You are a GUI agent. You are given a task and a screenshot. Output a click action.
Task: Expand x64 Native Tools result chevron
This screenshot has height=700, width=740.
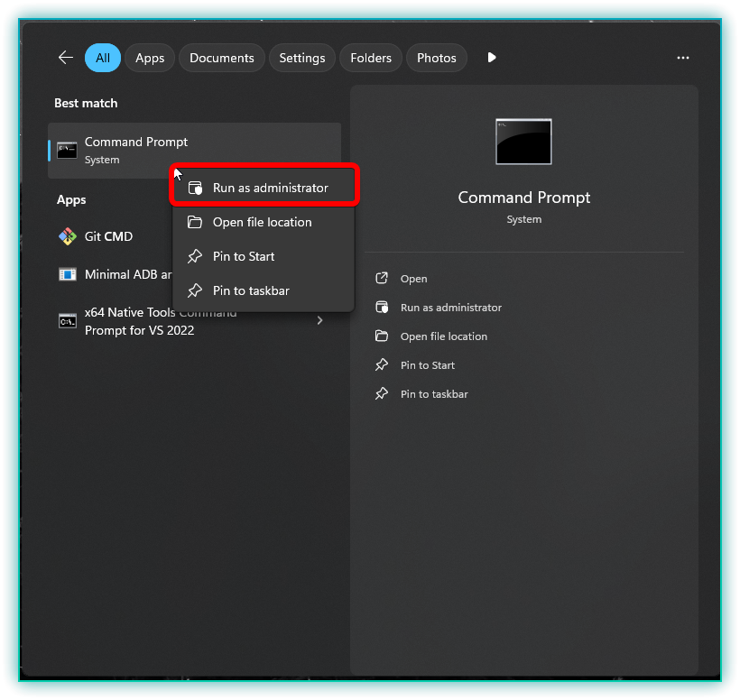click(320, 321)
